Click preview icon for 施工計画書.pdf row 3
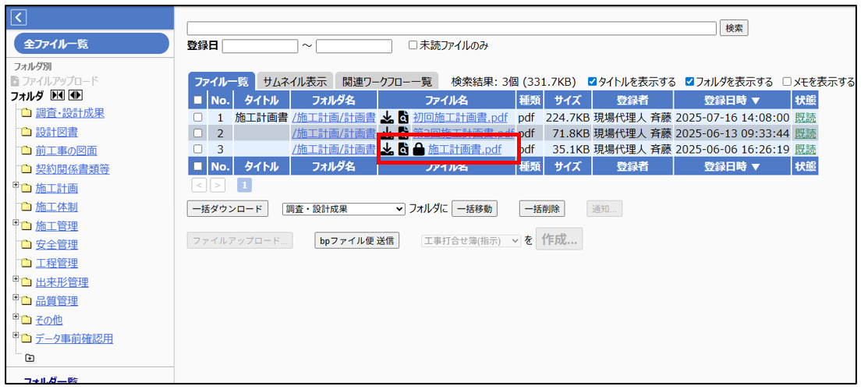 click(403, 149)
